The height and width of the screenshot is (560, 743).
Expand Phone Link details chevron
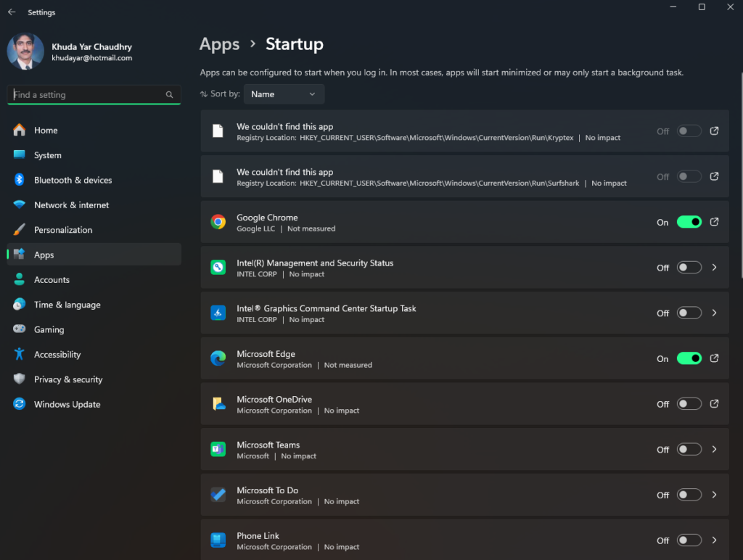pos(714,540)
